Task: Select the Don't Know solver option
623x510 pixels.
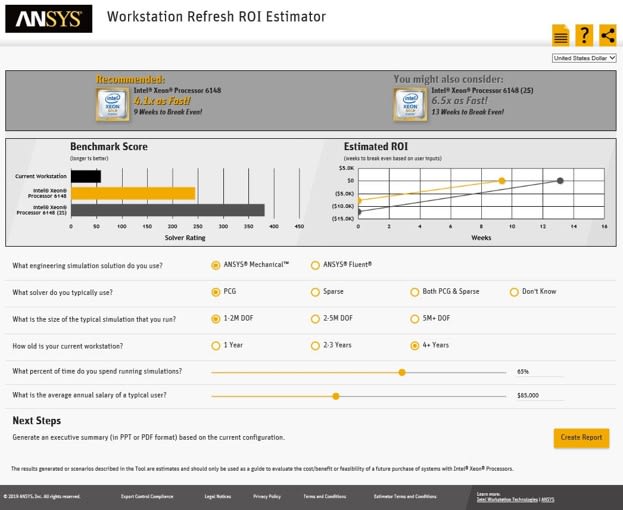Action: tap(514, 292)
